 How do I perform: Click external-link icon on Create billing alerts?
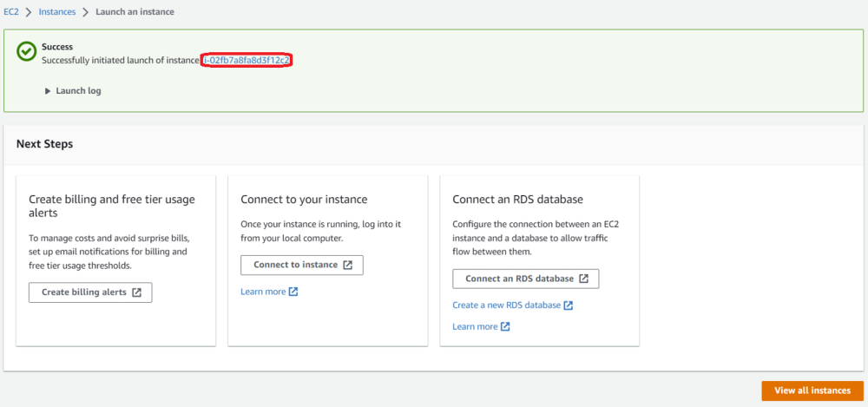pyautogui.click(x=137, y=292)
